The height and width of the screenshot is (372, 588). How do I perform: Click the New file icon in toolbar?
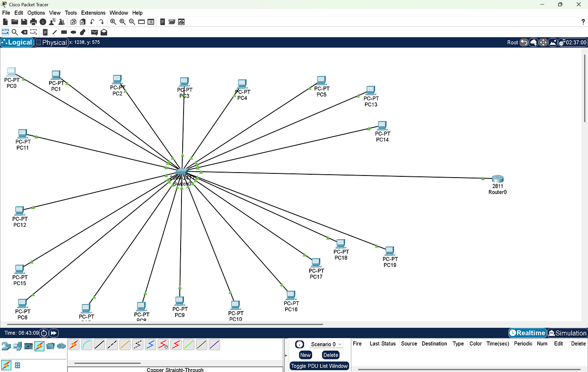tap(5, 22)
